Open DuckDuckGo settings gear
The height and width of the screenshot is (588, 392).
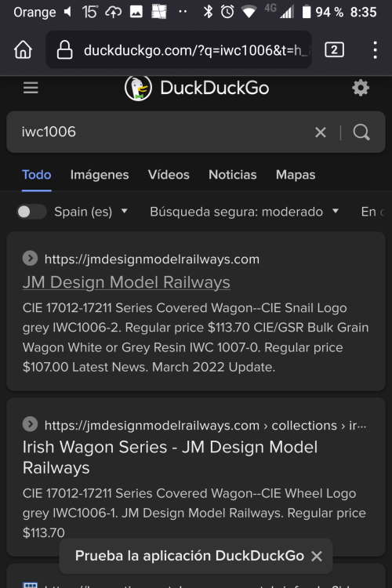coord(361,88)
